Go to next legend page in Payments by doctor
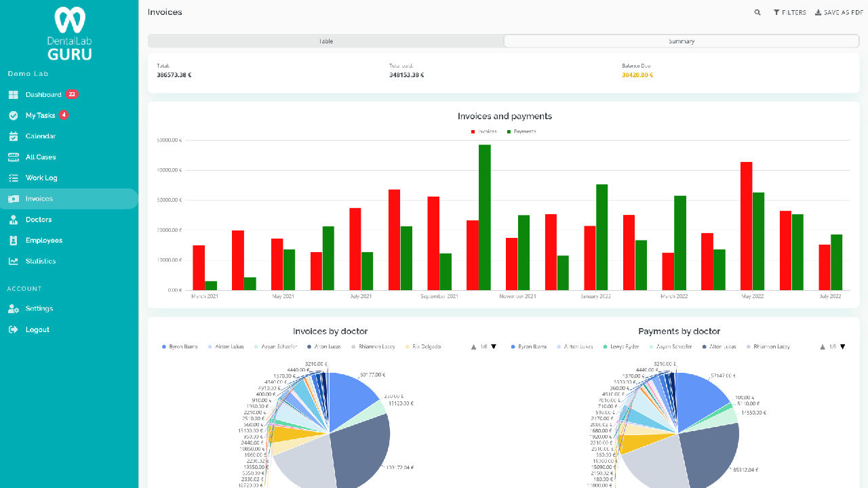 (843, 346)
